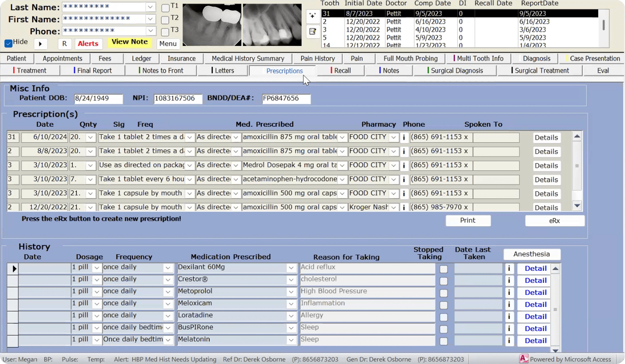Click the plus button beside the X-ray images
The width and height of the screenshot is (625, 364).
click(x=313, y=15)
